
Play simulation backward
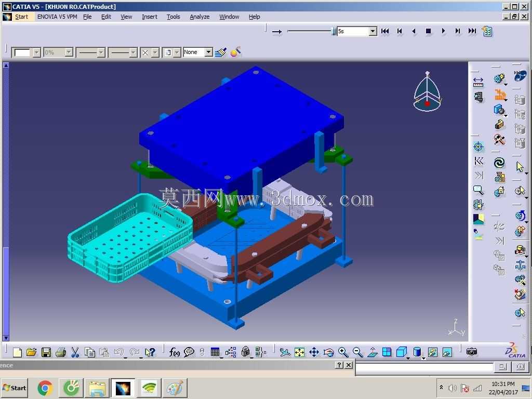point(414,31)
